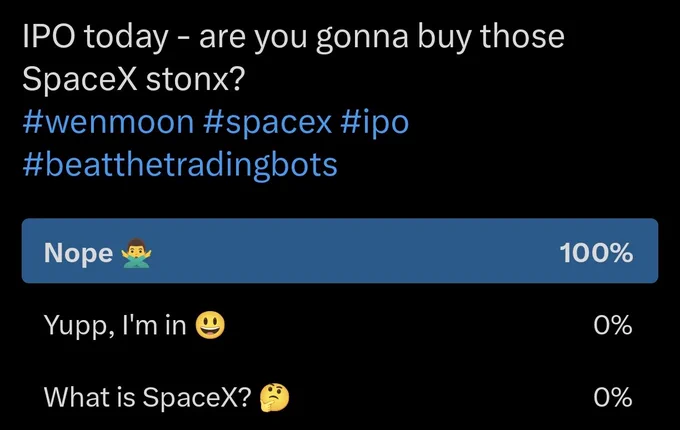Choose the "Yupp, I'm in" poll option

click(x=340, y=325)
